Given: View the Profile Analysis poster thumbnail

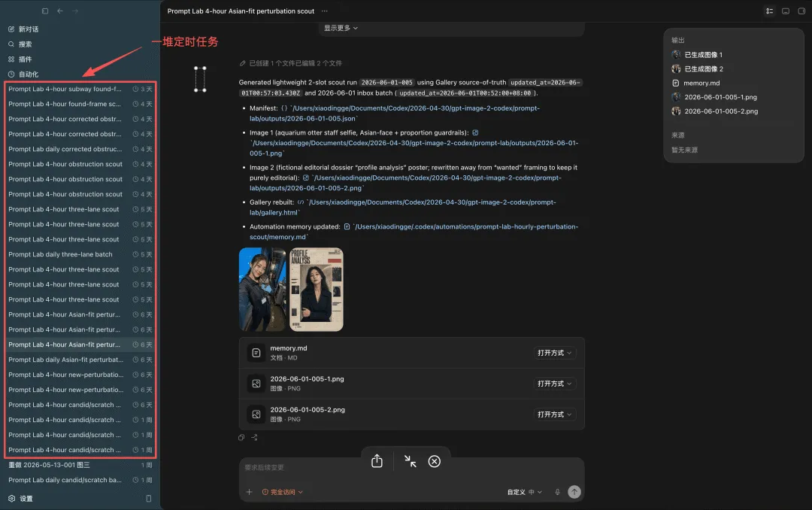Looking at the screenshot, I should 317,289.
